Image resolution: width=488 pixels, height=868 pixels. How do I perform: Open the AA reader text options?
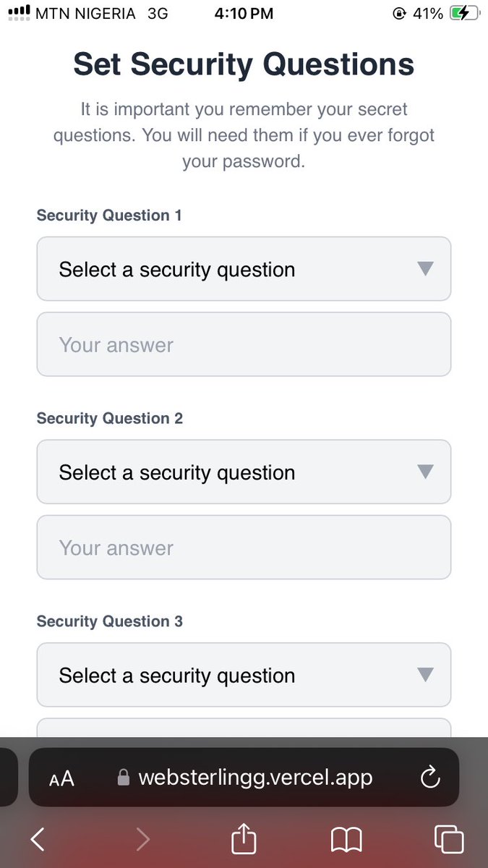(62, 778)
